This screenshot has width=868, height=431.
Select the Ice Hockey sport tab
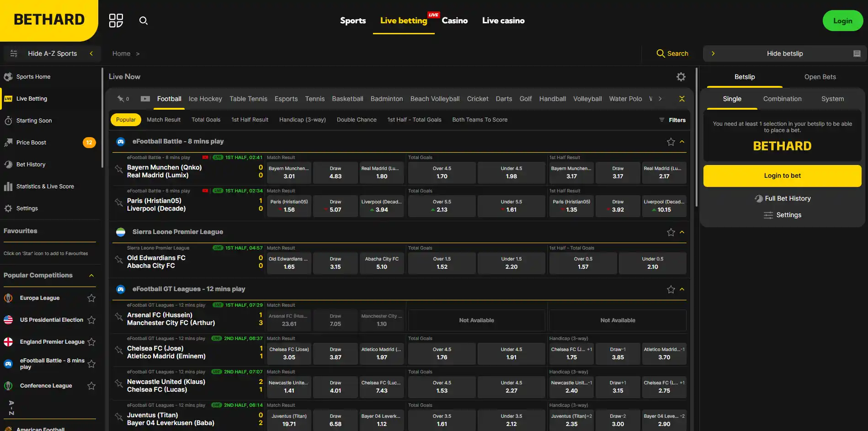205,99
